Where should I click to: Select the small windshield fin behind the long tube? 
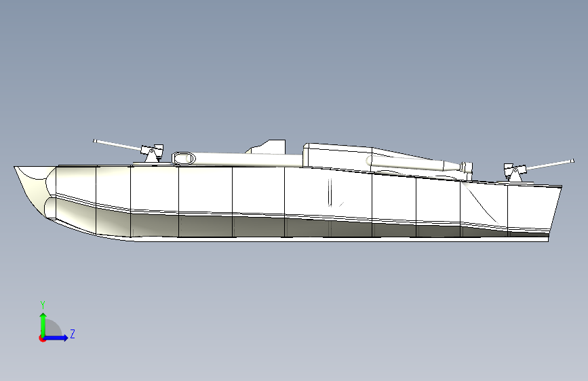pos(267,146)
